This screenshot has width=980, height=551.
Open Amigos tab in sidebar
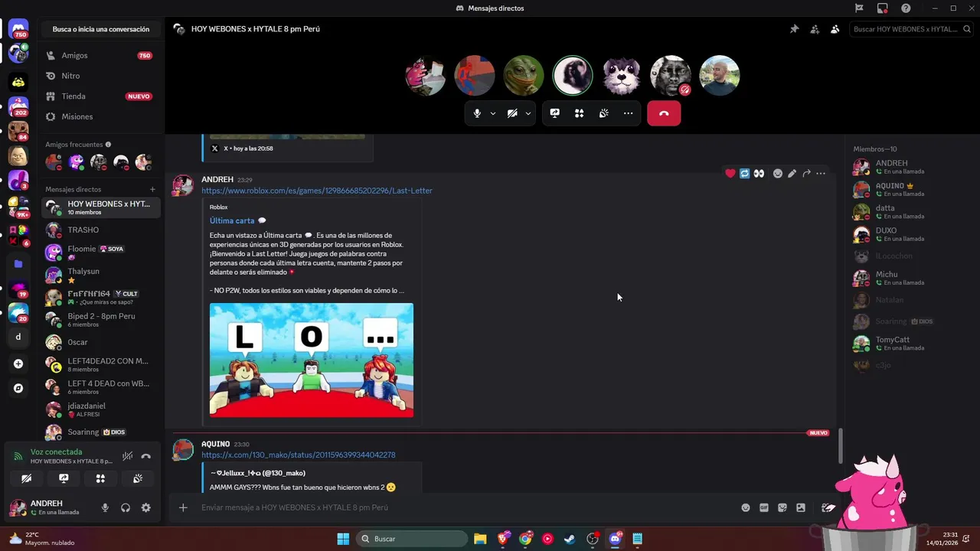tap(101, 56)
